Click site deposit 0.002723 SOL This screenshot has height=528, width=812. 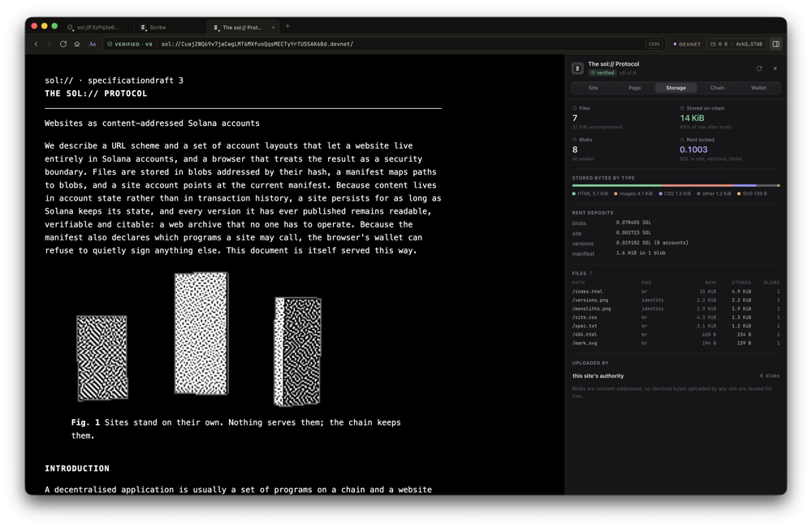coord(633,233)
